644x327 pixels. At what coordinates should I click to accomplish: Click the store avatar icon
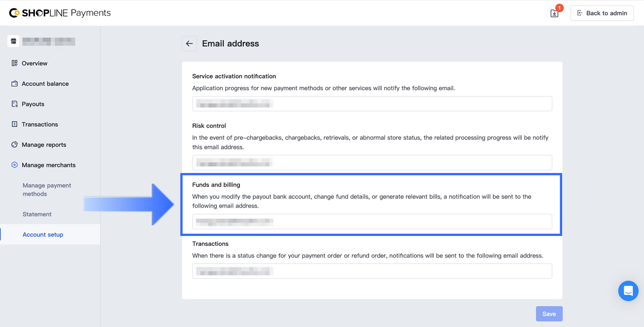tap(13, 41)
